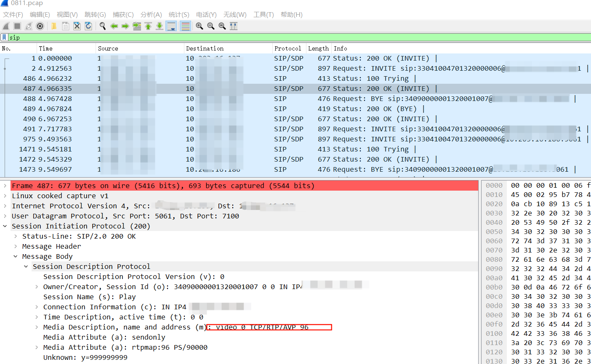Expand Media Description (m) node
591x364 pixels.
[37, 327]
